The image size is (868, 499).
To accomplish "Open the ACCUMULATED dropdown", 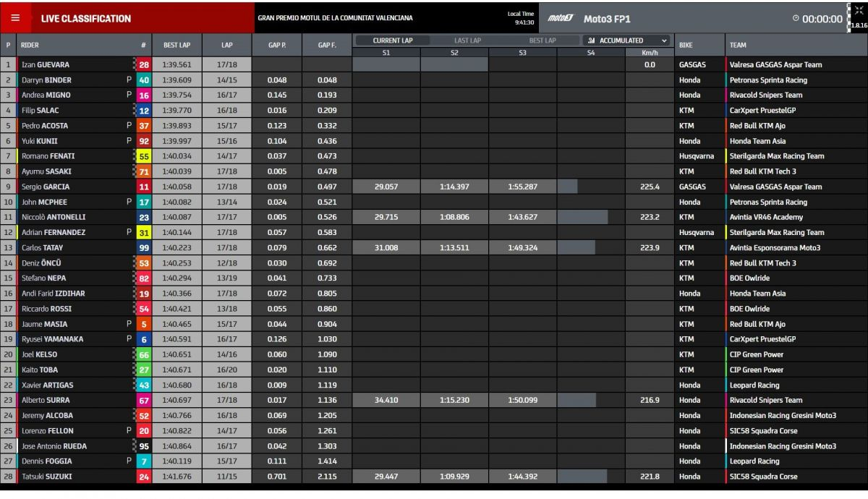I will pos(627,40).
